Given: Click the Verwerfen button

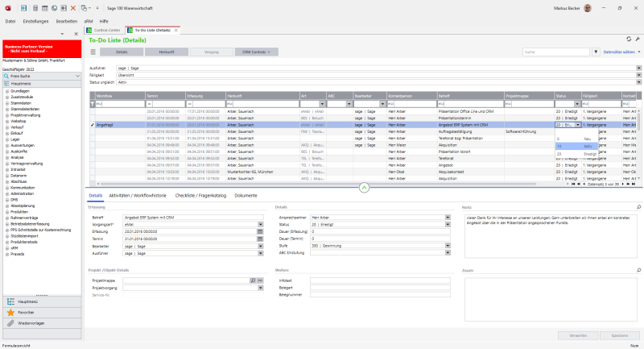Looking at the screenshot, I should [x=578, y=335].
